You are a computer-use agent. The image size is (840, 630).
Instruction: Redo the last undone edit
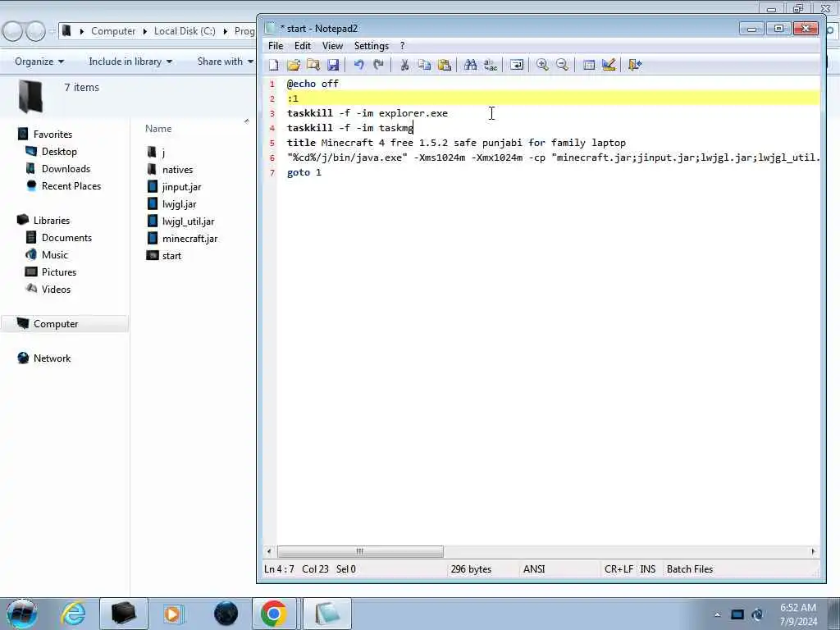click(378, 65)
